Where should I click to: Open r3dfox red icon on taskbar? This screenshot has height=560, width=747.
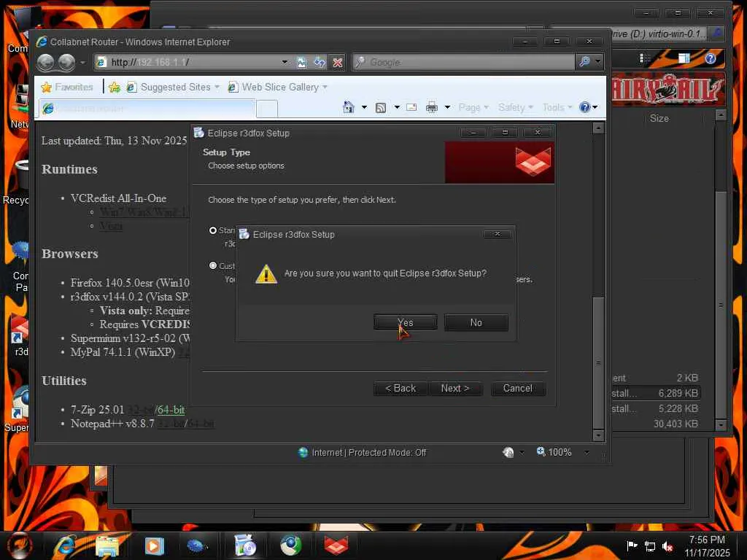[x=336, y=545]
